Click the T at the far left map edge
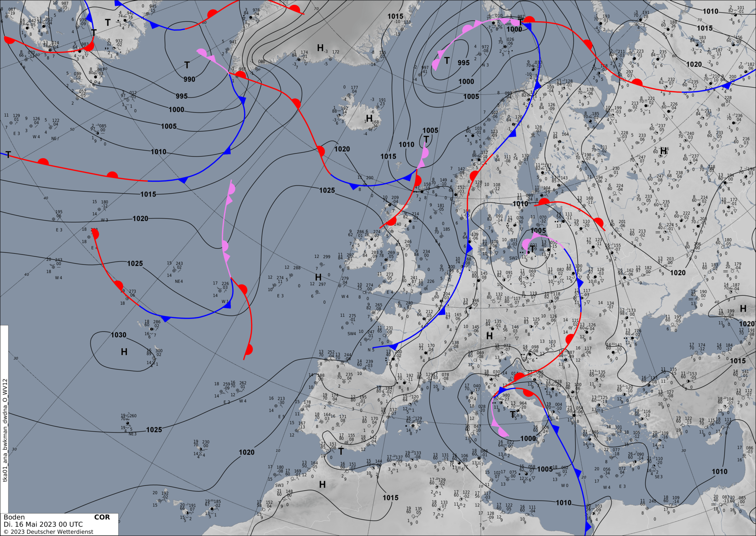Screen dimensions: 756x536 [x=8, y=155]
